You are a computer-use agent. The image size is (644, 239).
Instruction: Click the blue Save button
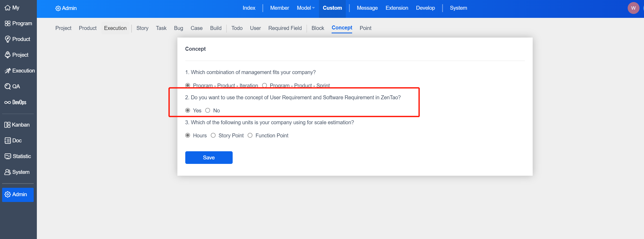(x=209, y=158)
